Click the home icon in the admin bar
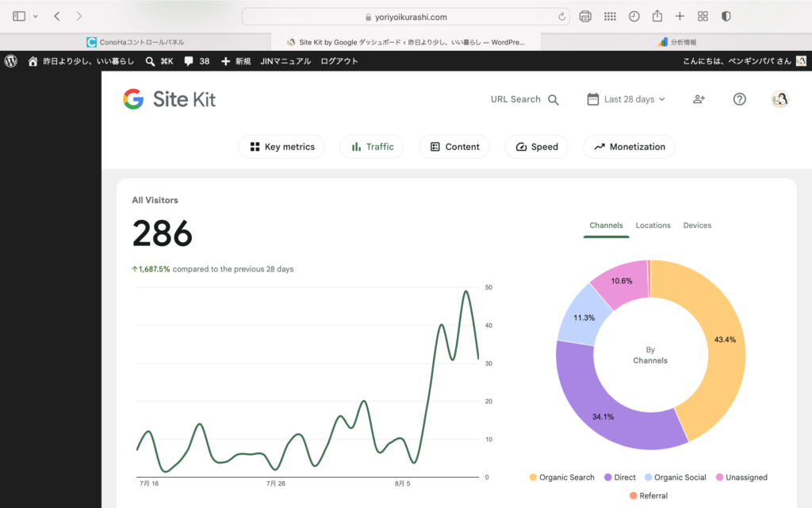This screenshot has height=508, width=812. click(x=33, y=61)
